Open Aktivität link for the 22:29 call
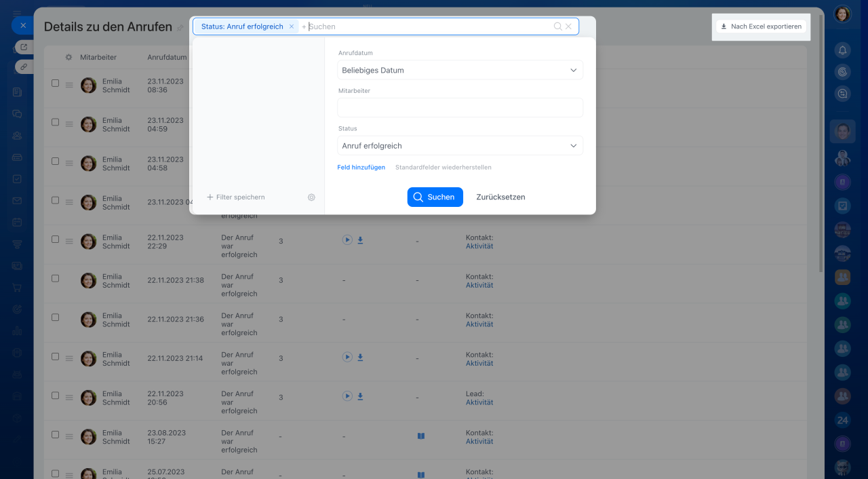The width and height of the screenshot is (868, 479). 479,246
